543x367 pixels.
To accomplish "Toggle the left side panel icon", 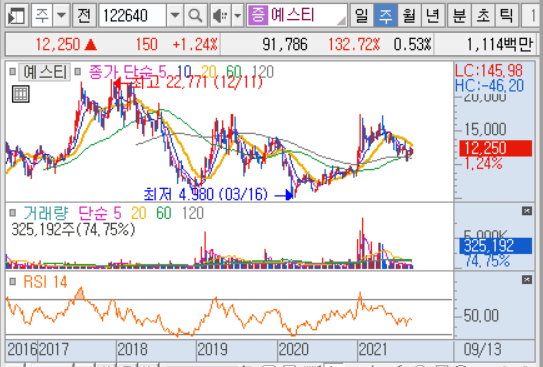I will 17,16.
